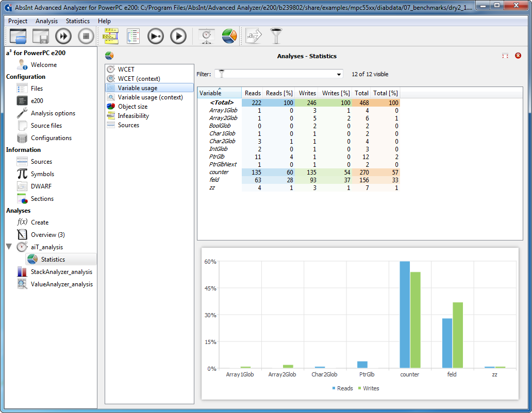Image resolution: width=532 pixels, height=413 pixels.
Task: Click the checklist report toolbar icon
Action: 133,36
